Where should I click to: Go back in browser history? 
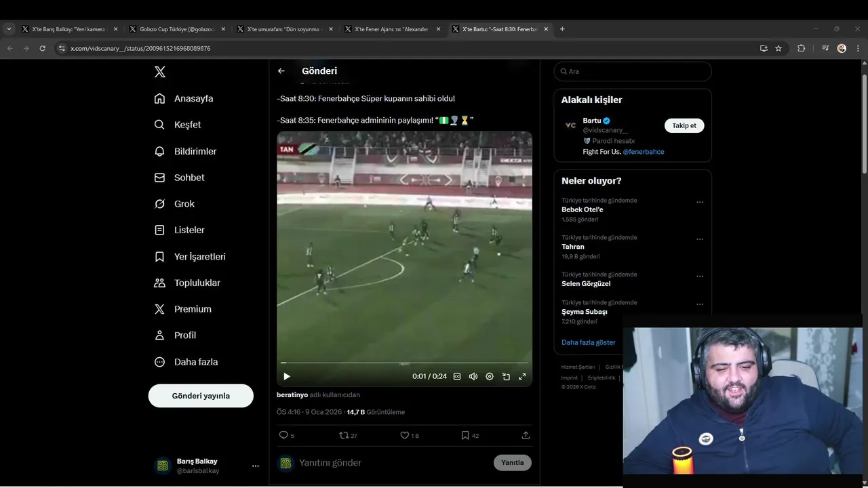coord(9,48)
